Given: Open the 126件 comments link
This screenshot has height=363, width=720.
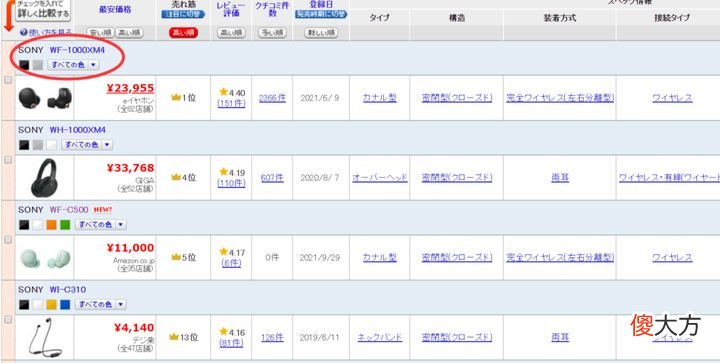Looking at the screenshot, I should (x=272, y=337).
